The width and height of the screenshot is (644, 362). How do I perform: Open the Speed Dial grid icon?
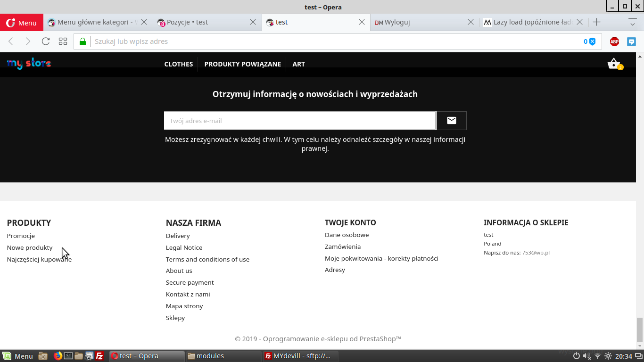pyautogui.click(x=63, y=41)
